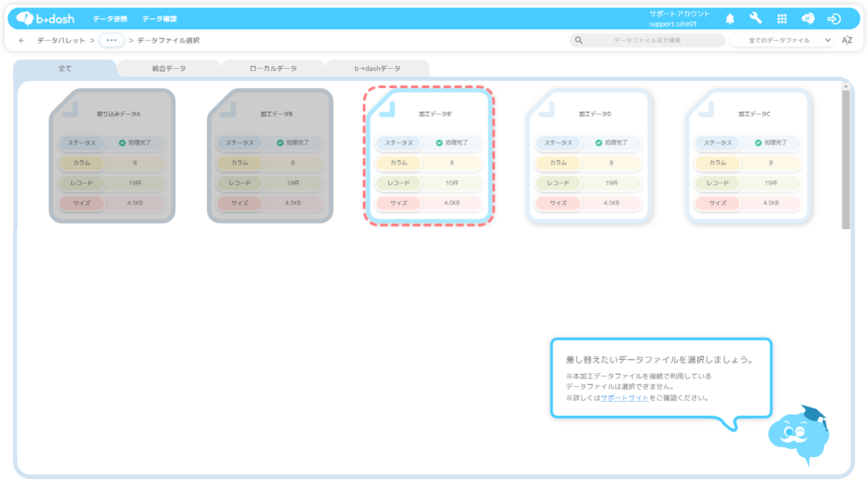
Task: Click the AZ sort order icon
Action: tap(847, 41)
